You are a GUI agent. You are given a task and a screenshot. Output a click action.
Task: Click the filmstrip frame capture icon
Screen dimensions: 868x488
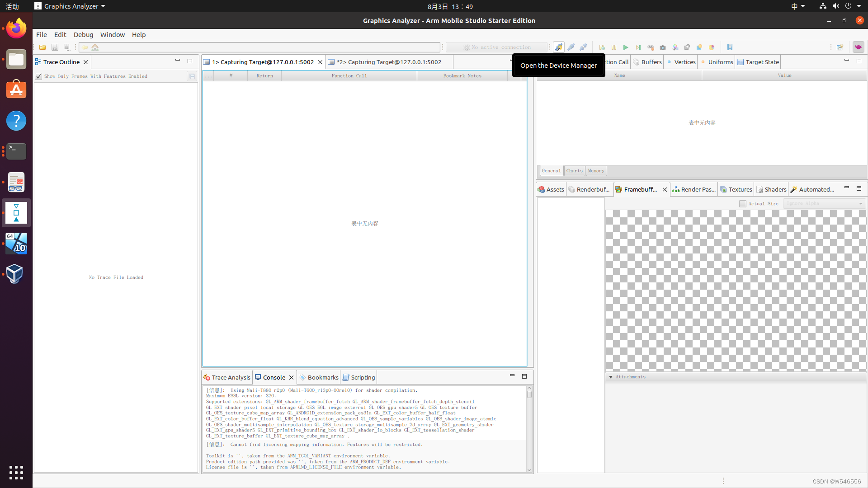click(730, 47)
